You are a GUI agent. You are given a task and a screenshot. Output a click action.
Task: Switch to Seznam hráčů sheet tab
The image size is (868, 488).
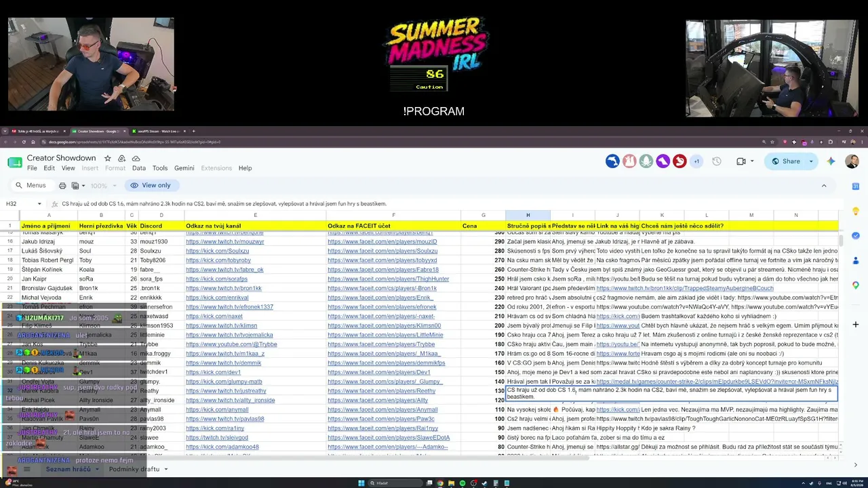(x=68, y=469)
